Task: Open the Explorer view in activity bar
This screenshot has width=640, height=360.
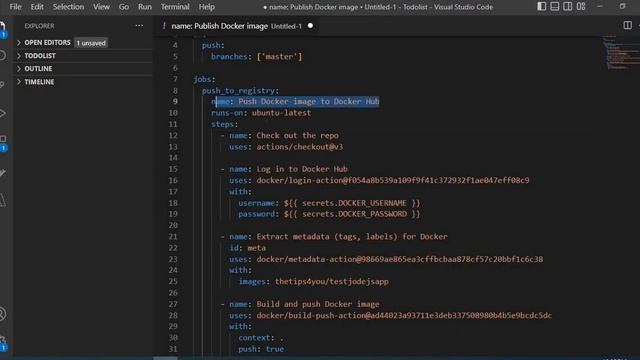Action: pos(2,27)
